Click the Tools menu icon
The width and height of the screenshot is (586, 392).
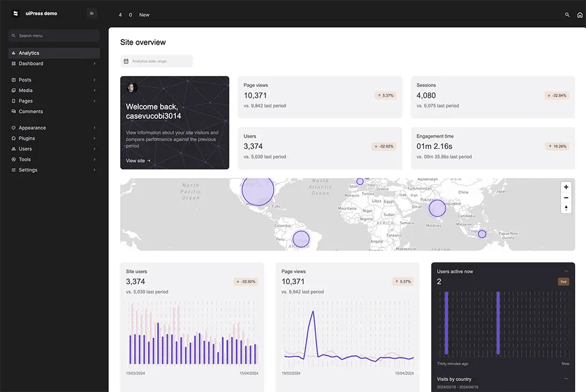coord(13,159)
